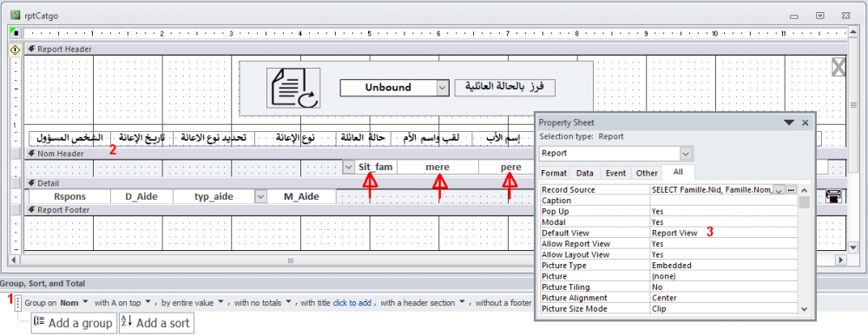Select the 'حالة العائلة' header label
This screenshot has width=868, height=336.
[363, 138]
